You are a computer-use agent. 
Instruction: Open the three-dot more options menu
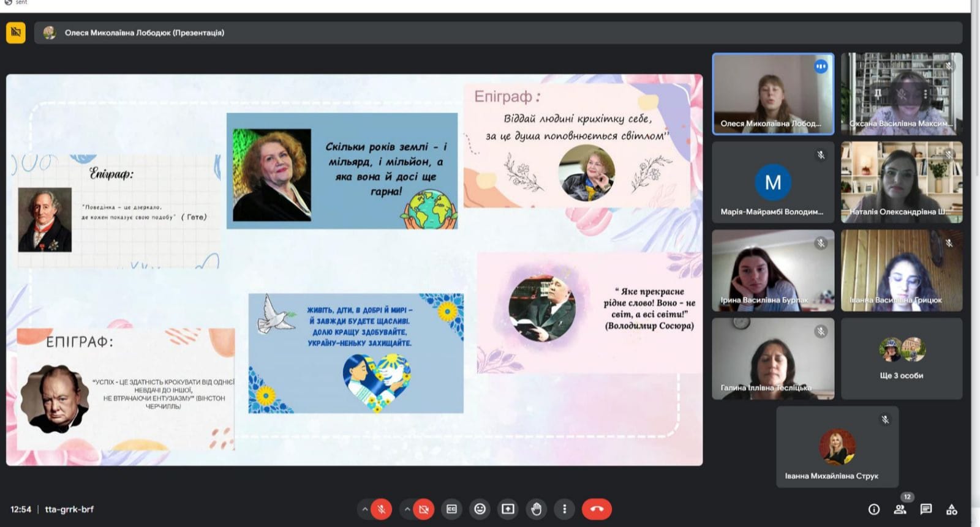point(565,509)
